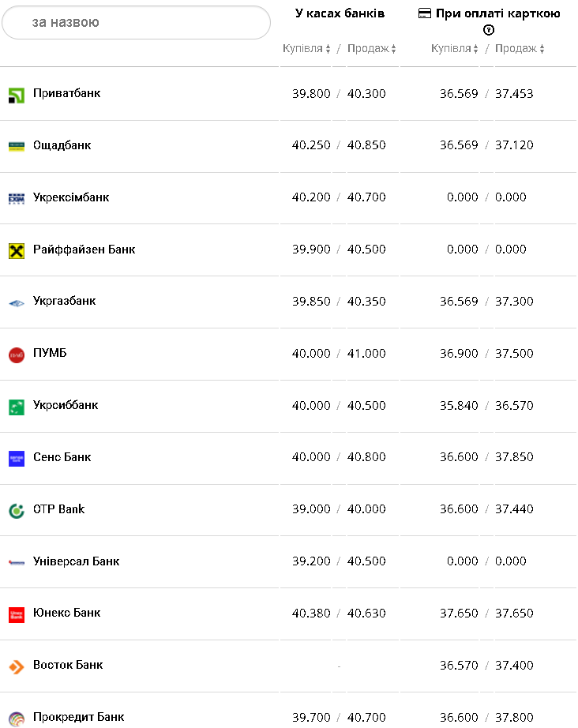Sort card payment rates by Продаж
The image size is (578, 728).
(520, 49)
